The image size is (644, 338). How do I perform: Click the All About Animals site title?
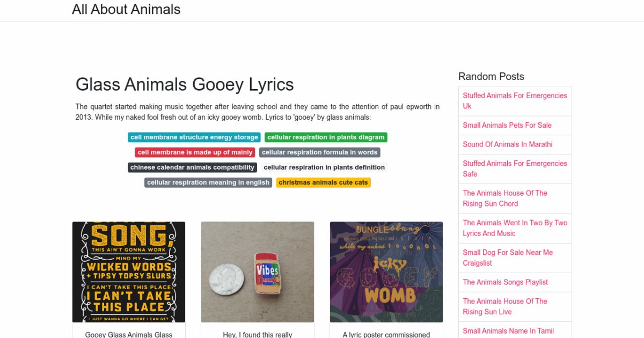(x=126, y=10)
